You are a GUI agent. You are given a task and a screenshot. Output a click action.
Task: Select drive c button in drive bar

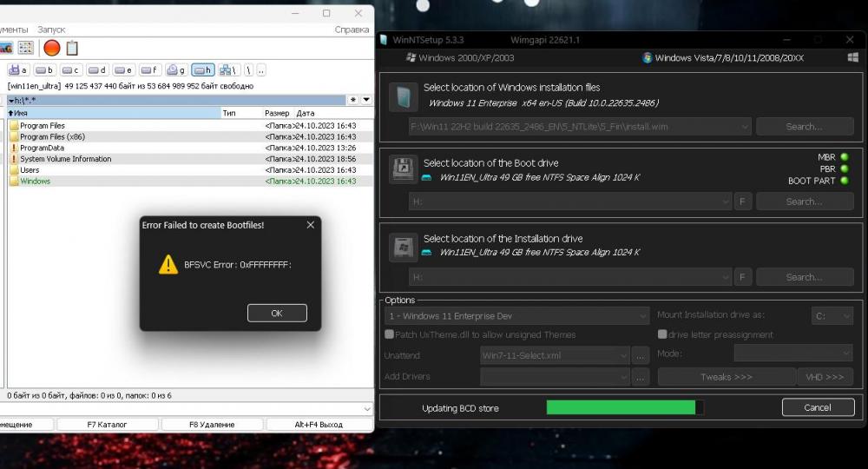[x=71, y=69]
